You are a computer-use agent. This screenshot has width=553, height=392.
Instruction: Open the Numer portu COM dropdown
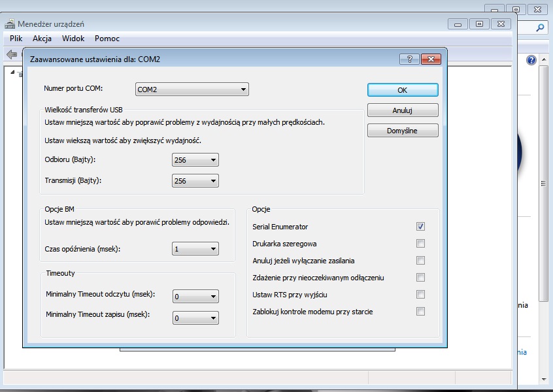[192, 90]
